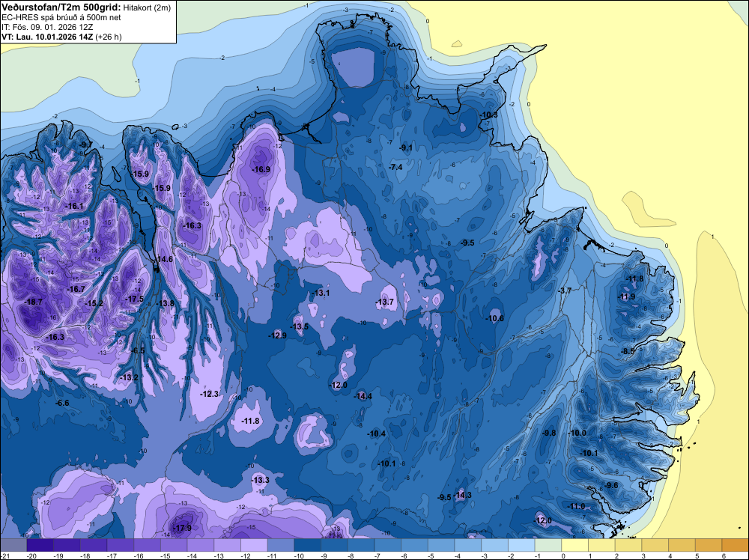
Task: Click the -13.7 temperature label
Action: point(384,302)
